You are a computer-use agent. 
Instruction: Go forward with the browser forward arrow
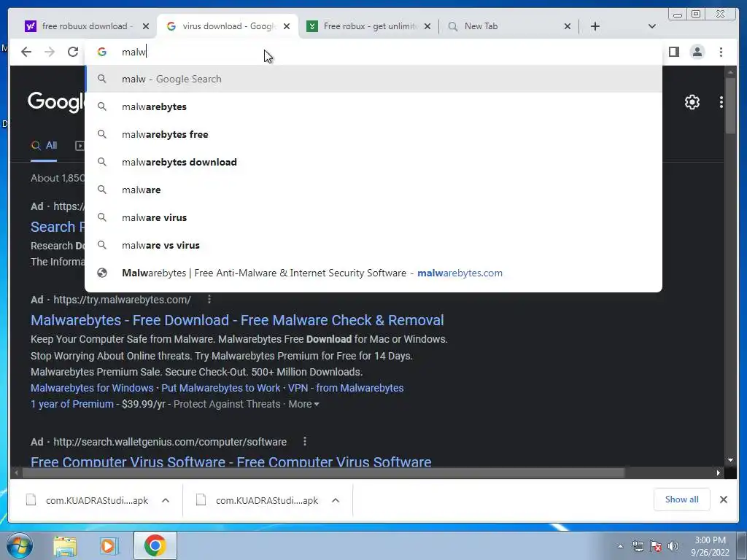50,52
